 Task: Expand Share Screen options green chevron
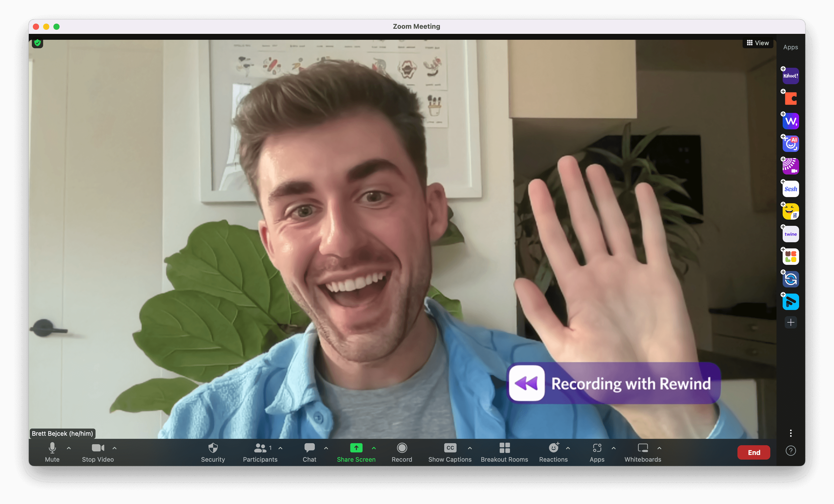coord(374,448)
